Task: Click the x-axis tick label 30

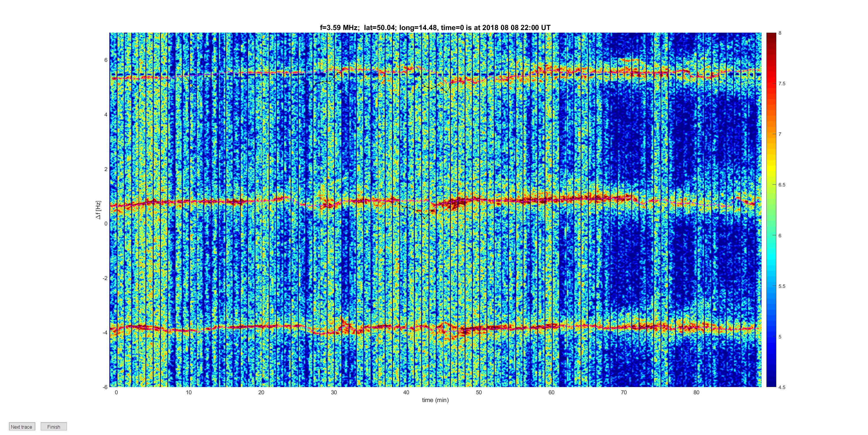Action: 334,393
